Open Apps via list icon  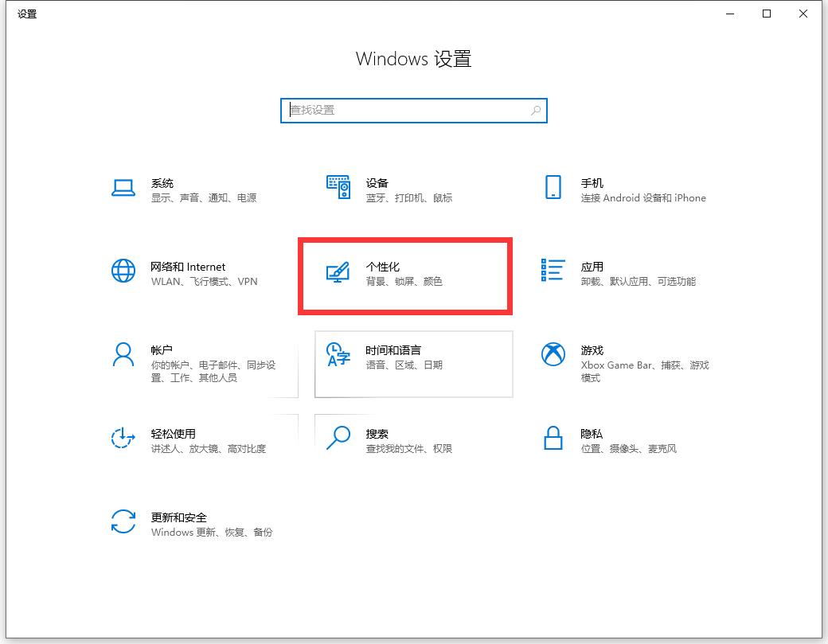[553, 270]
